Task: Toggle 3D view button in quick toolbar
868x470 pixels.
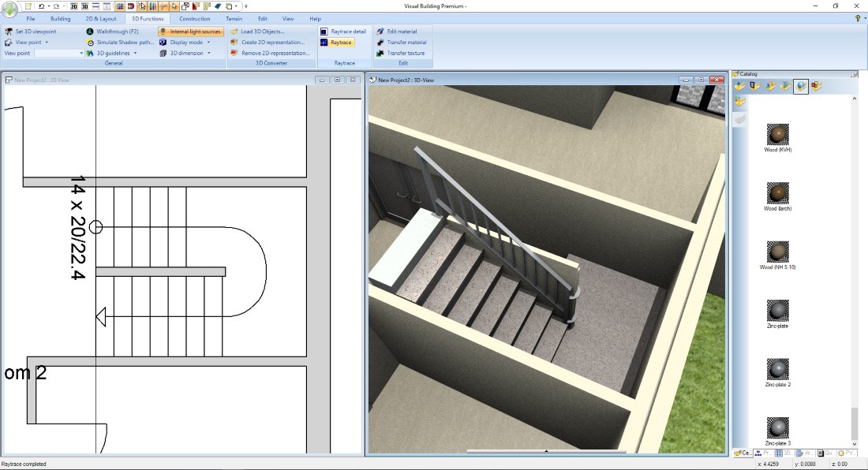Action: [84, 6]
